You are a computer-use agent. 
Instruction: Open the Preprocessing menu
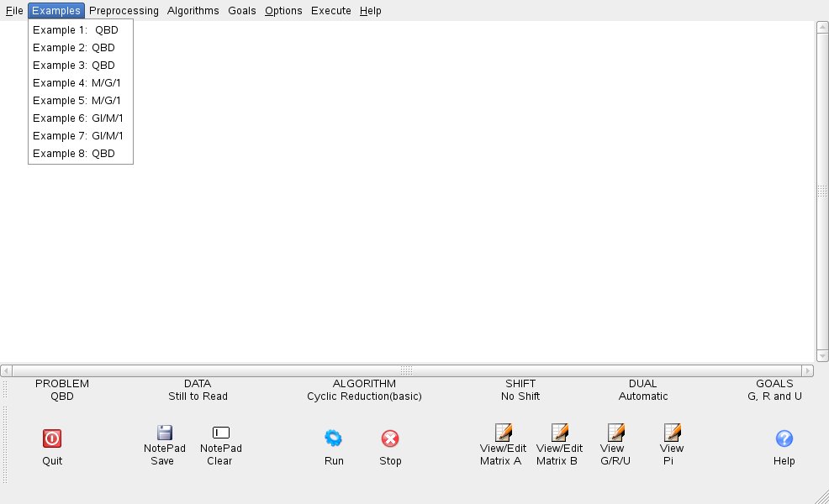[124, 11]
